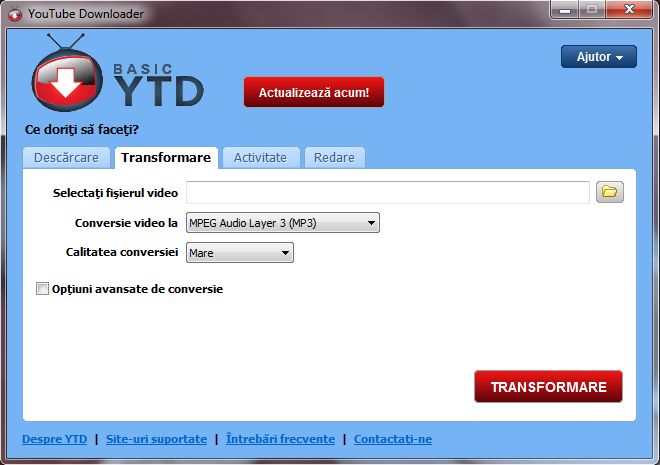
Task: Enable Opțiuni avansate de conversie checkbox
Action: click(42, 289)
